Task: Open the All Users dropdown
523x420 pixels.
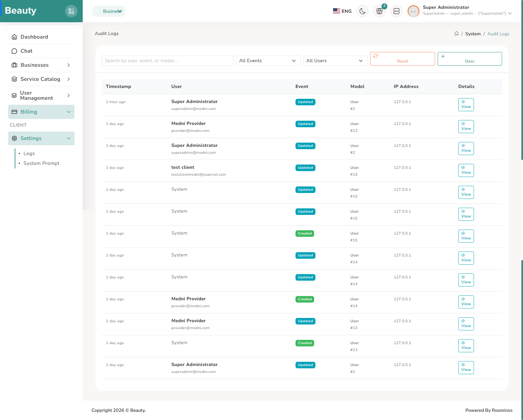Action: click(335, 61)
